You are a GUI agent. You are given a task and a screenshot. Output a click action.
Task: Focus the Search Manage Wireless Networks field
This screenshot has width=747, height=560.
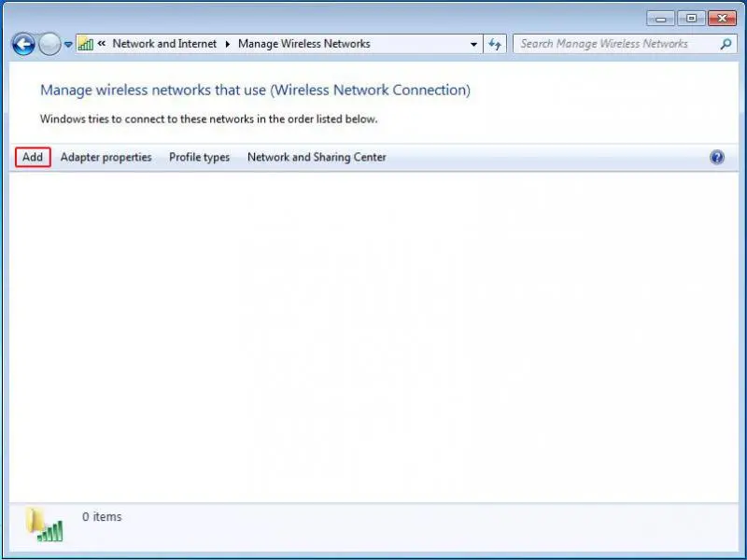(x=616, y=44)
